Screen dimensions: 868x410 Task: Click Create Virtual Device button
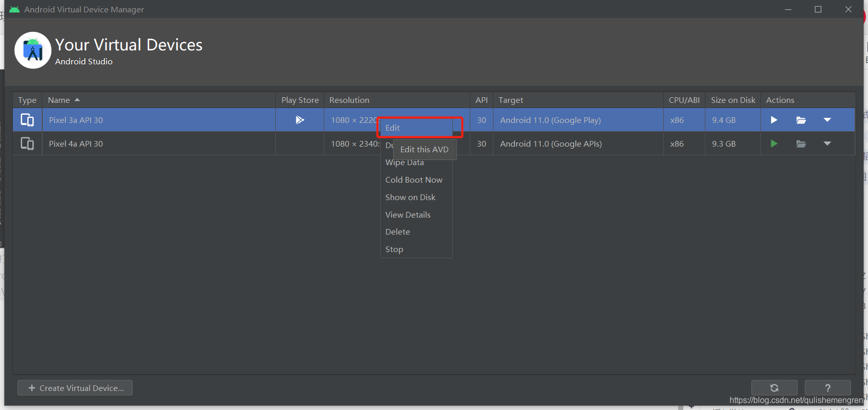[x=75, y=388]
